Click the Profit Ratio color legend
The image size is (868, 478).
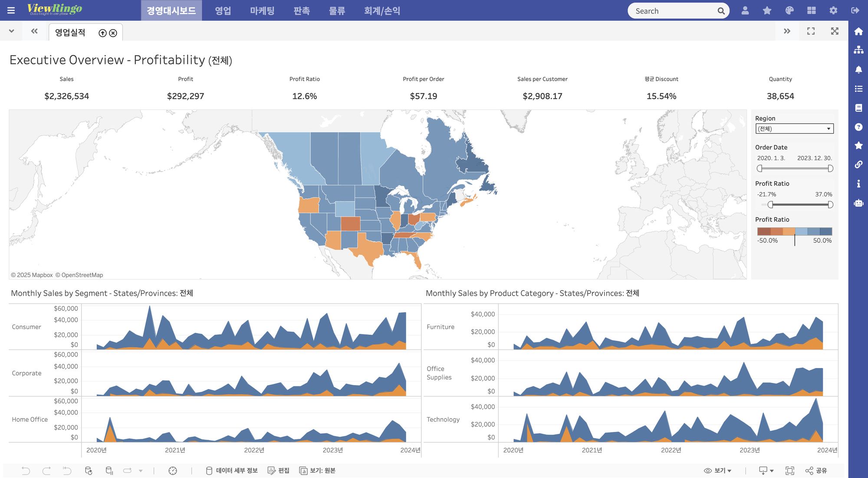[x=795, y=231]
